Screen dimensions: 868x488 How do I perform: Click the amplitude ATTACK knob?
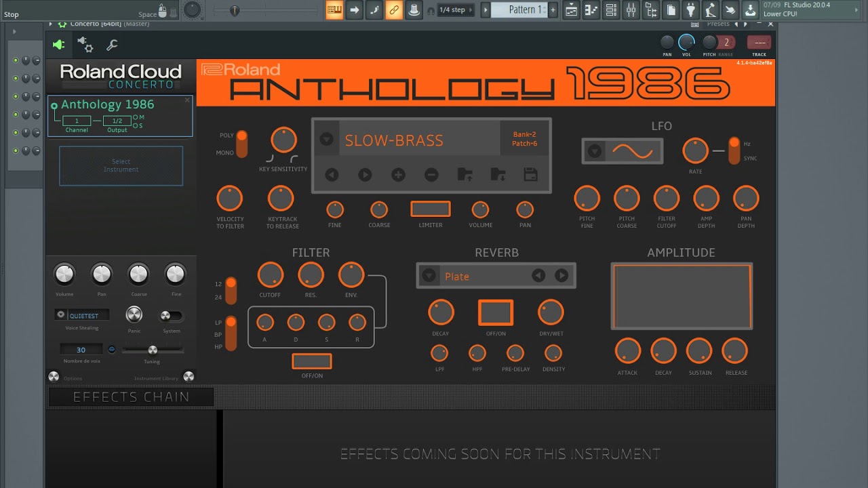coord(627,351)
